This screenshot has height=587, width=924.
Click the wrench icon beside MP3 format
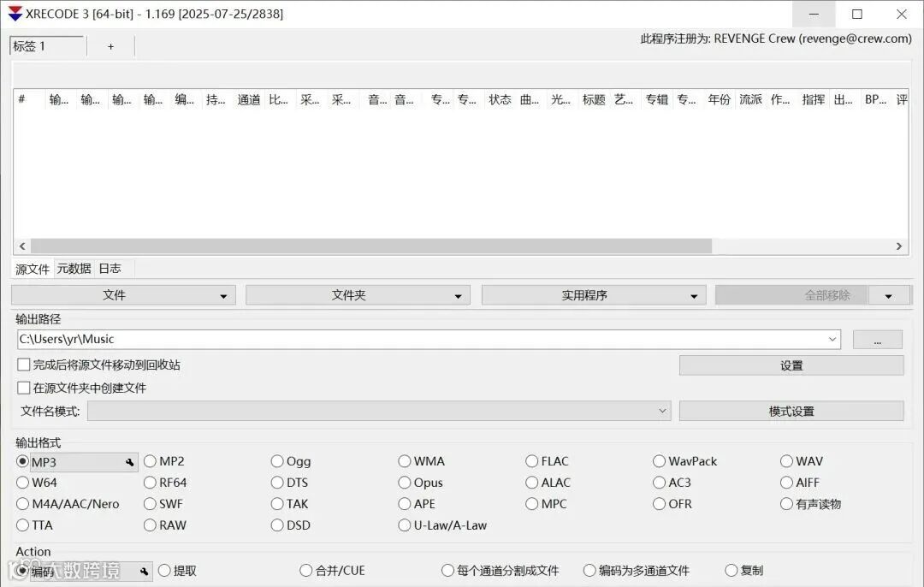130,463
